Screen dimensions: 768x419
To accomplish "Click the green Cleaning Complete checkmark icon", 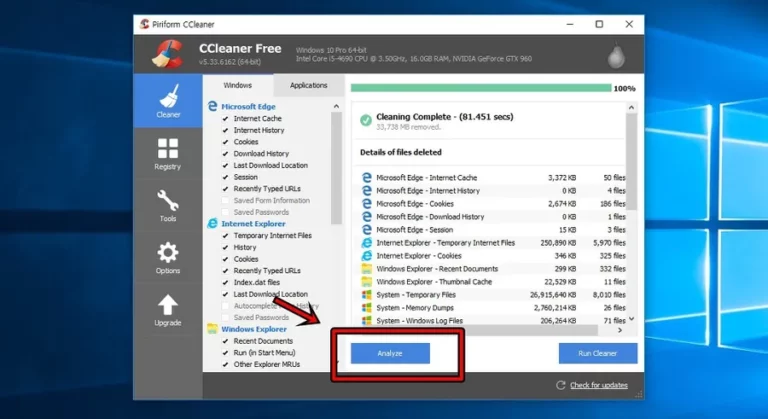I will pos(366,120).
